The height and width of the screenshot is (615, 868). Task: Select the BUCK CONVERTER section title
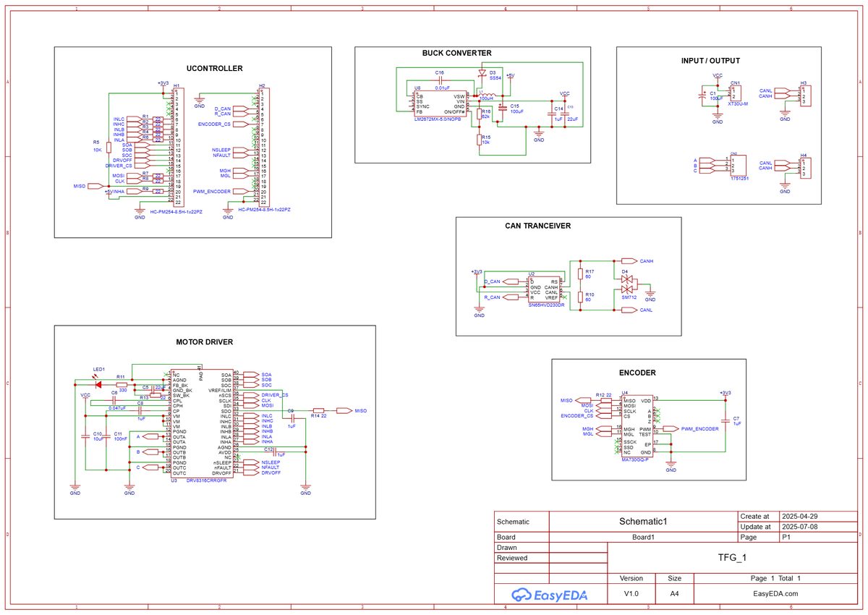[x=456, y=53]
